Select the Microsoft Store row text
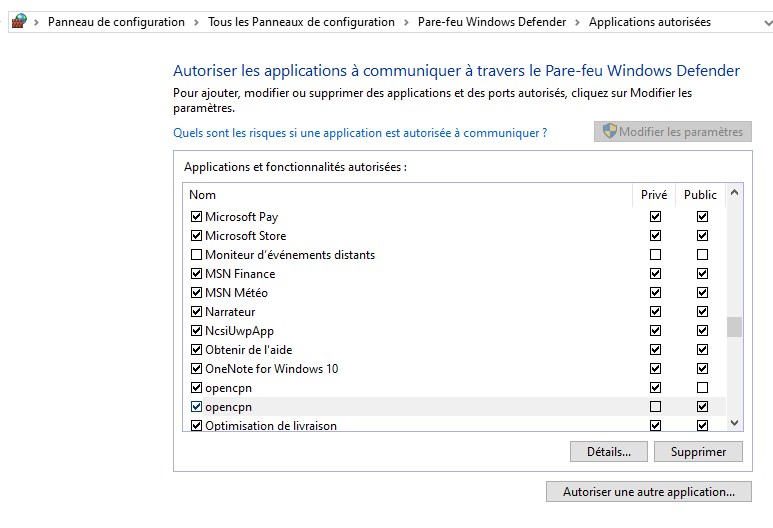Image resolution: width=773 pixels, height=528 pixels. coord(246,236)
